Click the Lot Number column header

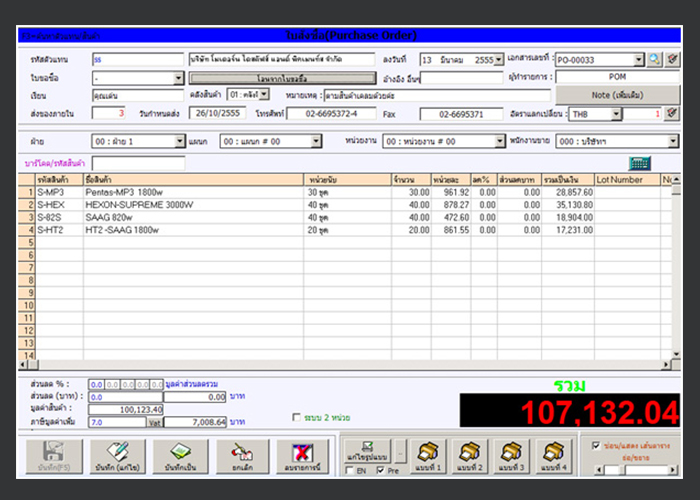[x=627, y=180]
